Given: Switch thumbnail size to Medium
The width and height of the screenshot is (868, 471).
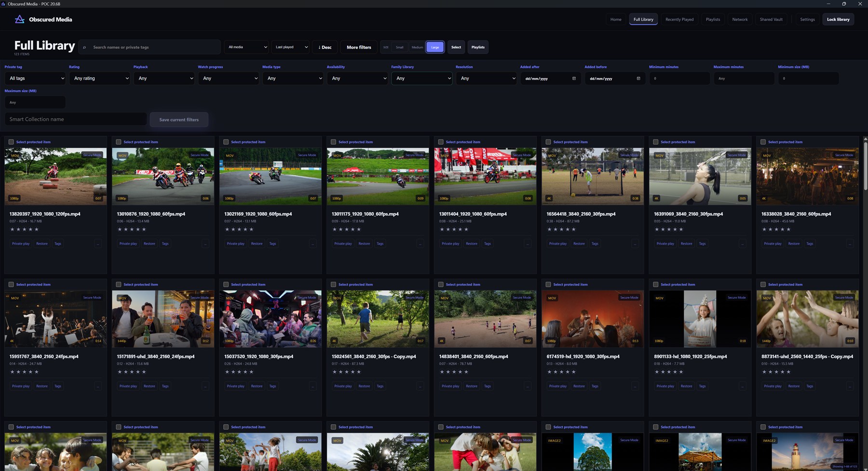Looking at the screenshot, I should pos(417,47).
